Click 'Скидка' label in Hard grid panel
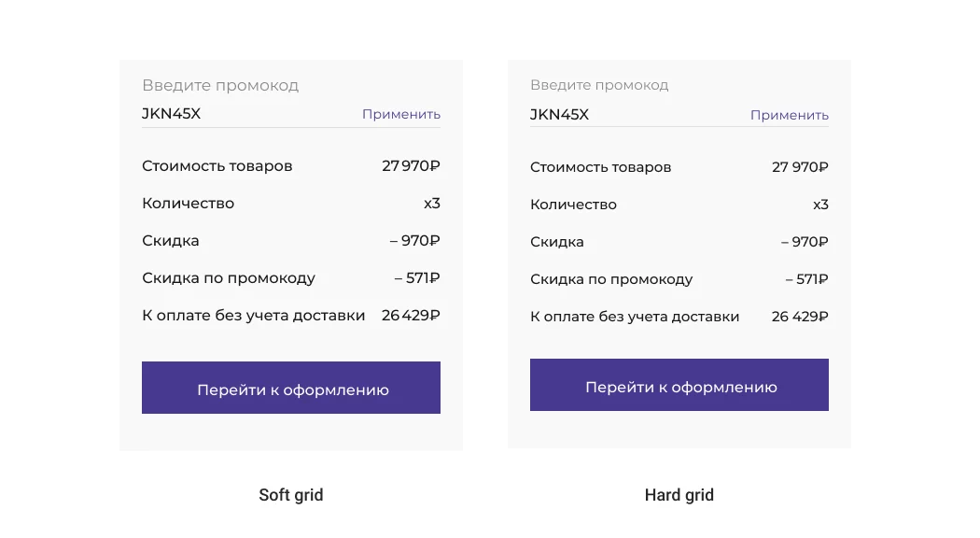980x538 pixels. tap(557, 242)
